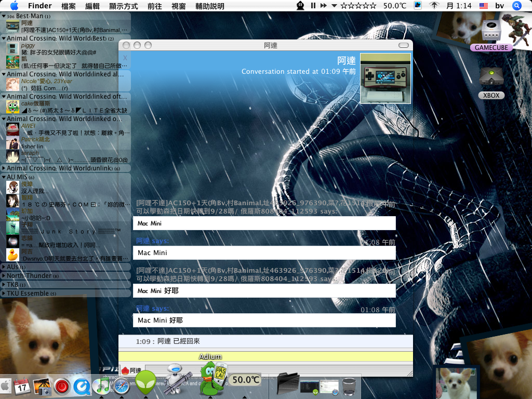Viewport: 532px width, 399px height.
Task: Click the green alien head dock icon
Action: [x=146, y=382]
